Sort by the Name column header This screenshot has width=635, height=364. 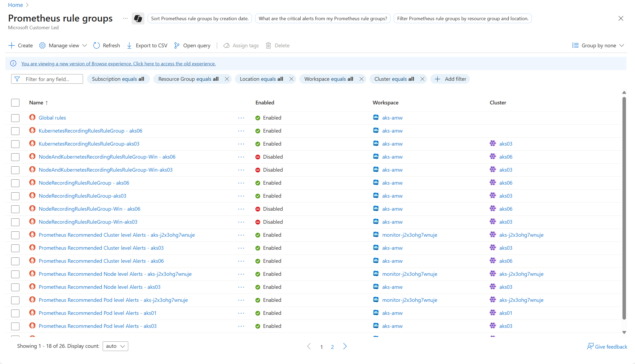point(36,103)
